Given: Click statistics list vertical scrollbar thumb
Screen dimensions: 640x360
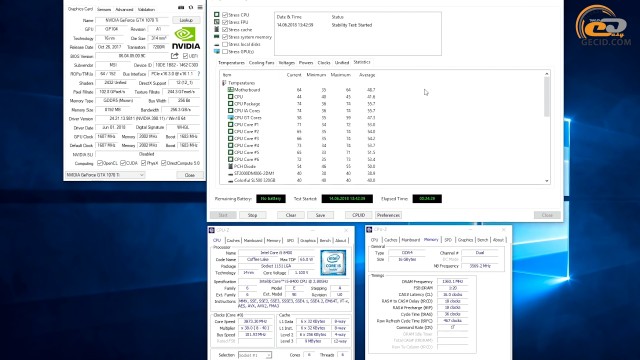Looking at the screenshot, I should 547,97.
